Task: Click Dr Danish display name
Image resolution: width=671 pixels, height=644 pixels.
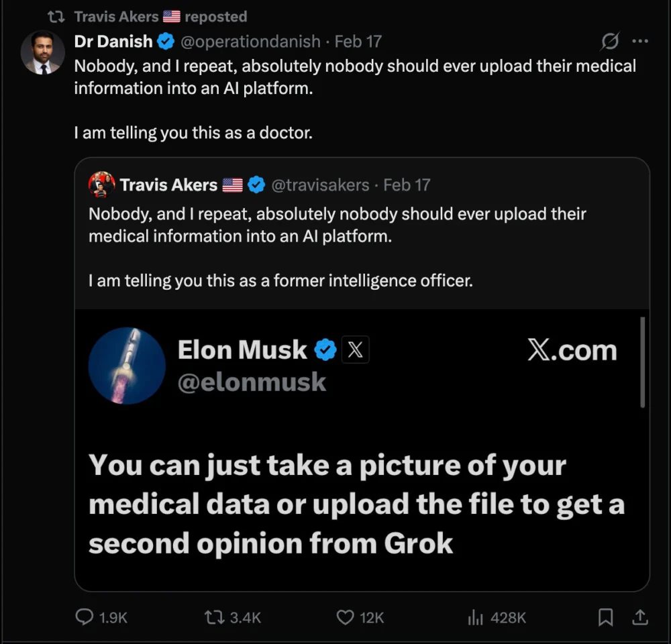Action: 113,42
